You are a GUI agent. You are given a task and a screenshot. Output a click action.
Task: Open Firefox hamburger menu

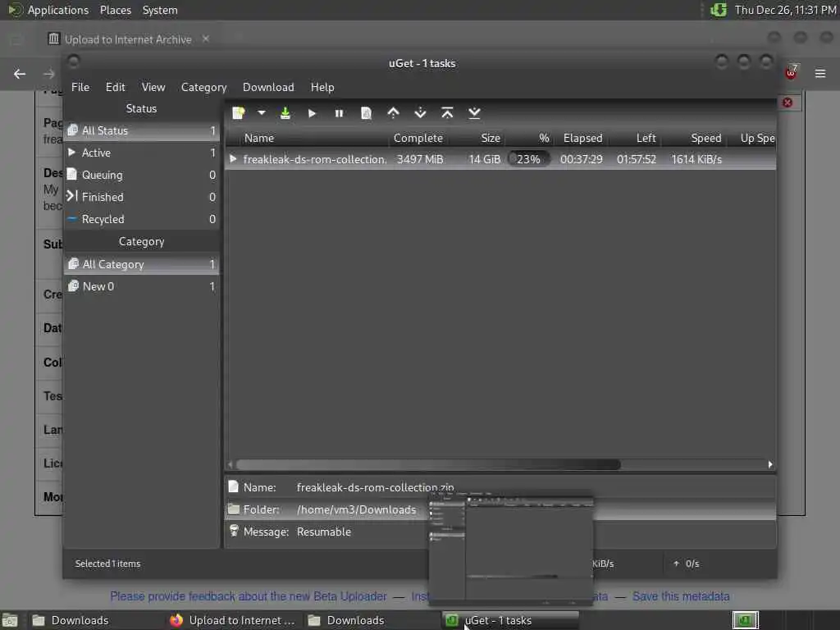(820, 73)
